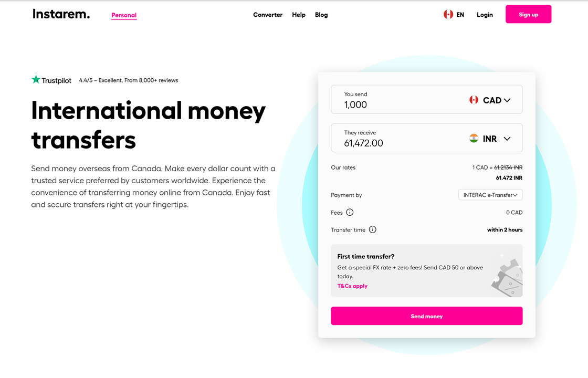Click the Indian flag beside INR

(474, 139)
